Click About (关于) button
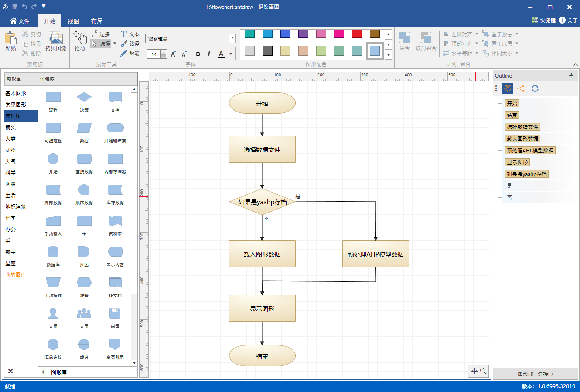The width and height of the screenshot is (580, 392). coord(568,20)
